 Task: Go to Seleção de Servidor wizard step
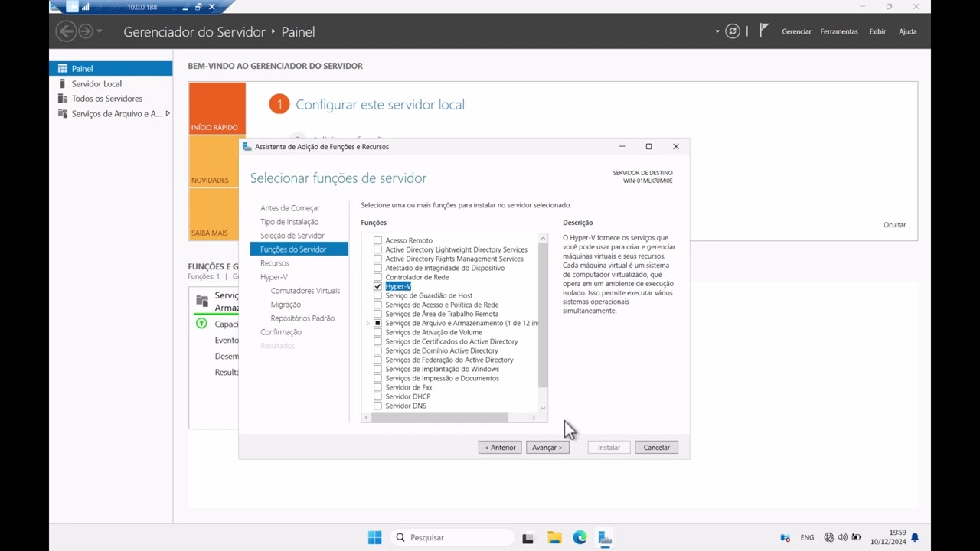(x=292, y=236)
